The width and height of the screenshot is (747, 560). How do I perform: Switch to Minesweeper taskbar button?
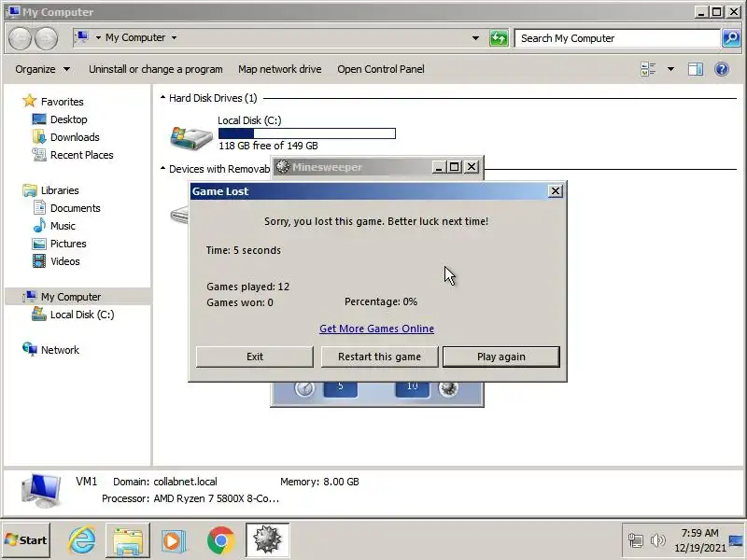point(267,540)
